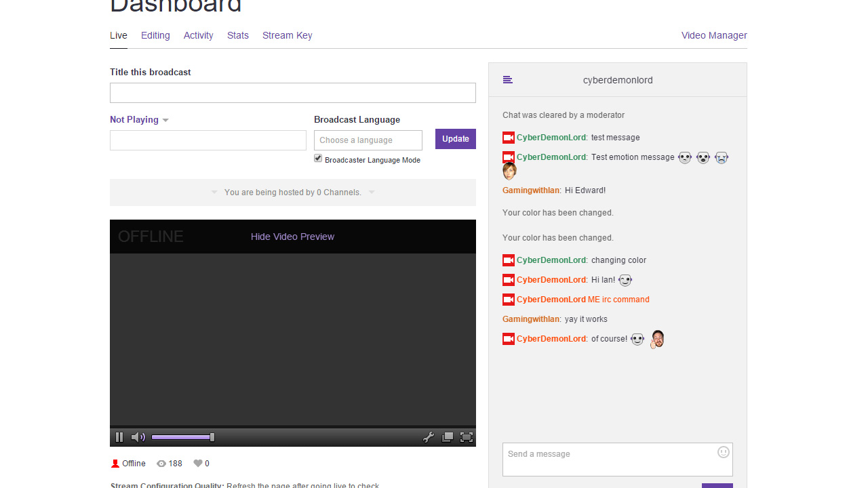868x488 pixels.
Task: Click the Update button
Action: point(456,139)
